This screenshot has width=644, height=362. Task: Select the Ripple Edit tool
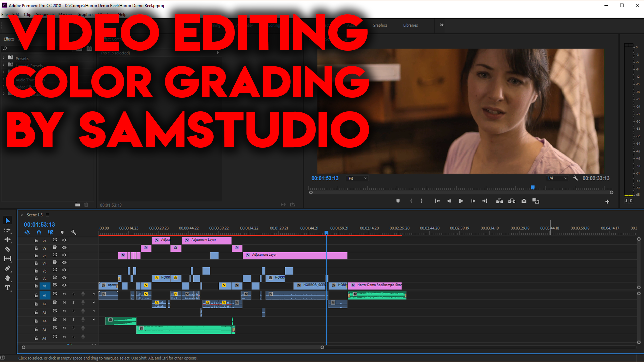(7, 240)
